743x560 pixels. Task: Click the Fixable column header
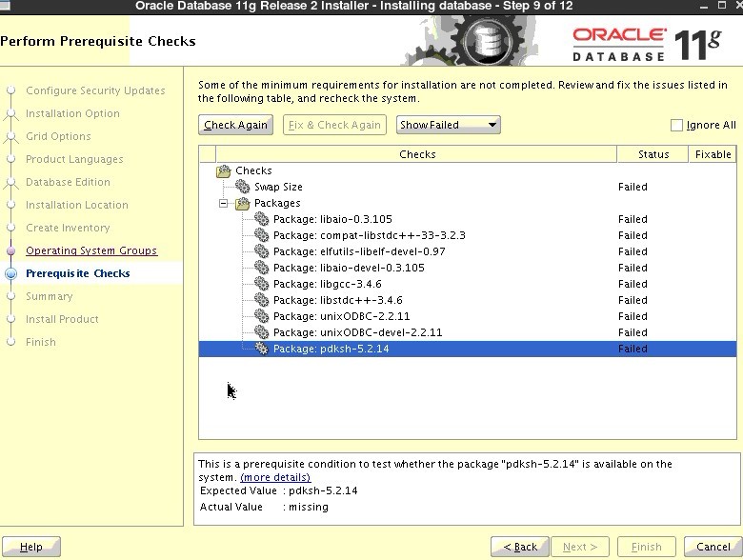point(713,154)
